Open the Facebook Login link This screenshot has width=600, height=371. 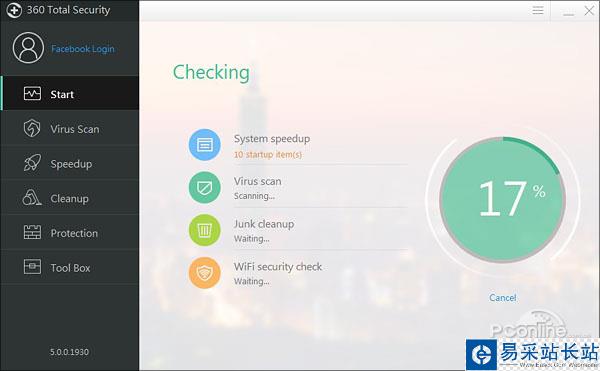tap(83, 49)
